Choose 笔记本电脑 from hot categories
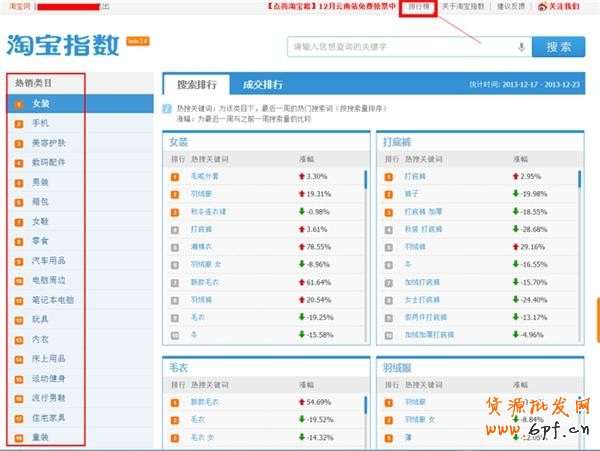The image size is (600, 451). click(54, 299)
